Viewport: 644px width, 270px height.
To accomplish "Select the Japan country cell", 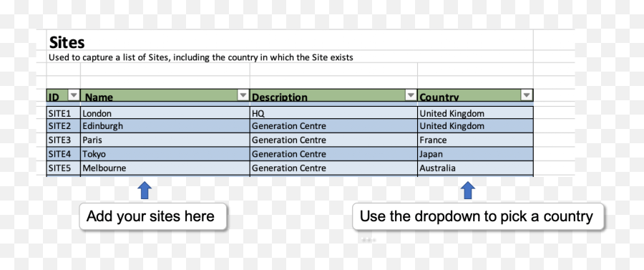I will click(475, 154).
